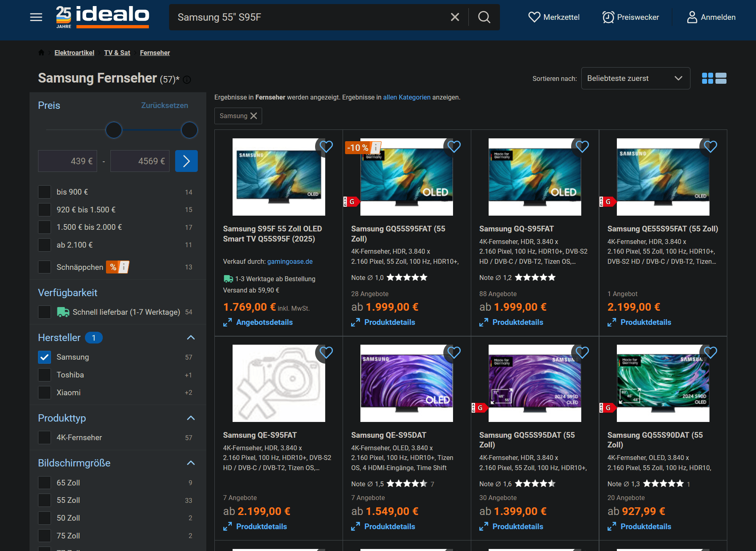The height and width of the screenshot is (551, 756).
Task: Check the Xiaomi manufacturer checkbox
Action: pos(44,392)
